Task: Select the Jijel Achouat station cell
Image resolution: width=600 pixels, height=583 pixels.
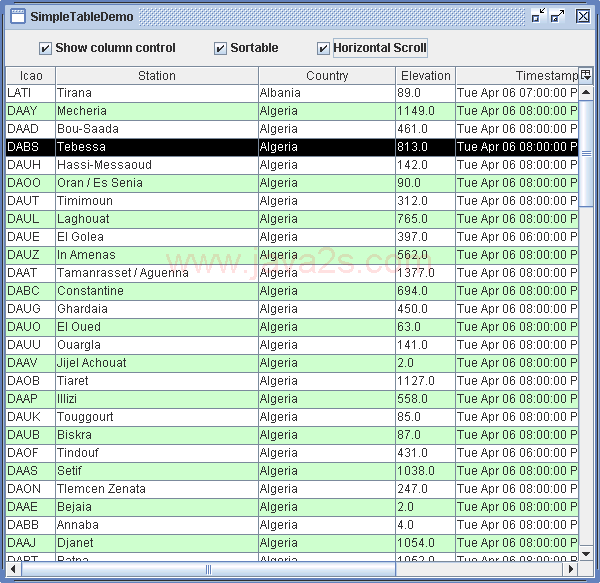Action: [157, 363]
